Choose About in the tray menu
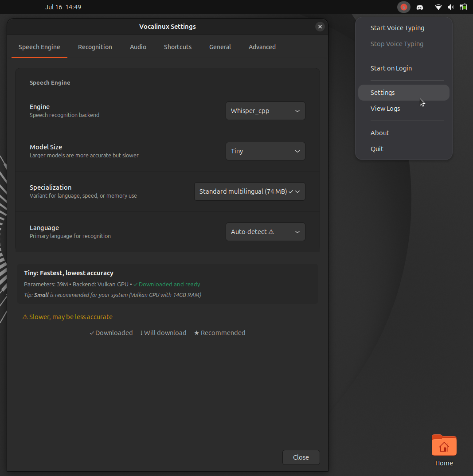Viewport: 473px width, 476px height. point(404,133)
